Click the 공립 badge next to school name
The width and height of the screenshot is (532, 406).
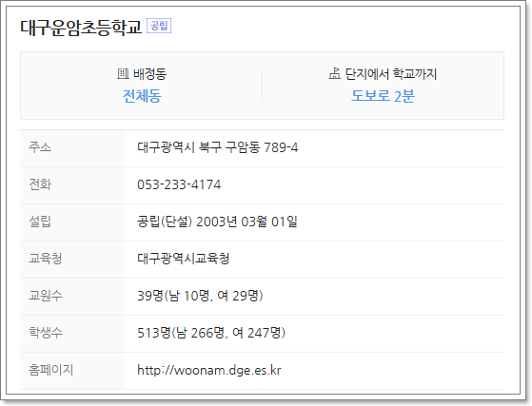pos(159,26)
